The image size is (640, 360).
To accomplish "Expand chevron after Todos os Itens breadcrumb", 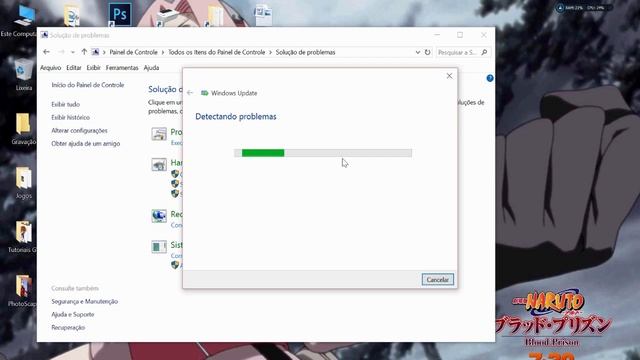I will pyautogui.click(x=270, y=52).
